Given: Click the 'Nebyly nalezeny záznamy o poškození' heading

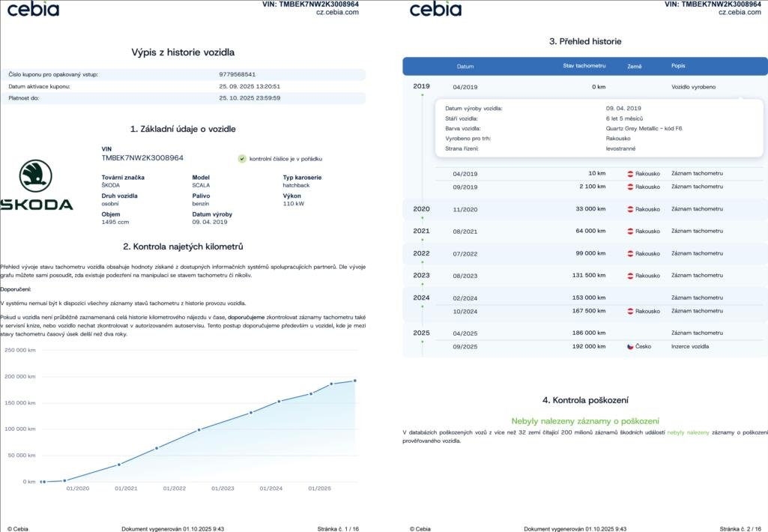Looking at the screenshot, I should (585, 421).
